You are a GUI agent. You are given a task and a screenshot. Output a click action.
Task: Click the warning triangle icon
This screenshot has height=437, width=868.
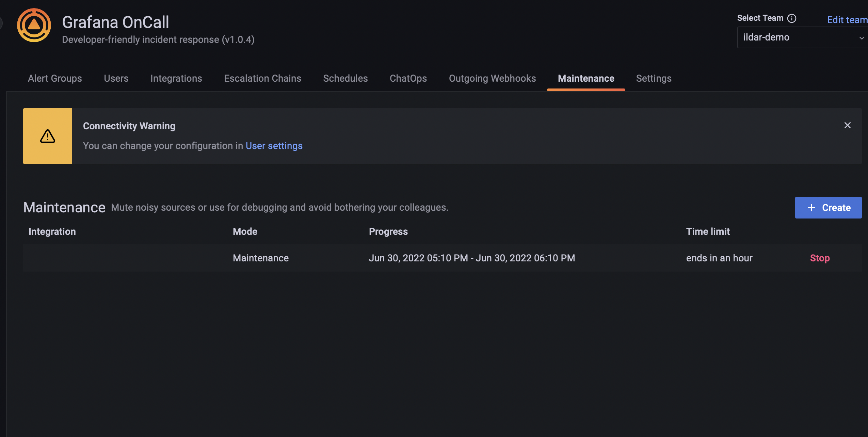(47, 136)
